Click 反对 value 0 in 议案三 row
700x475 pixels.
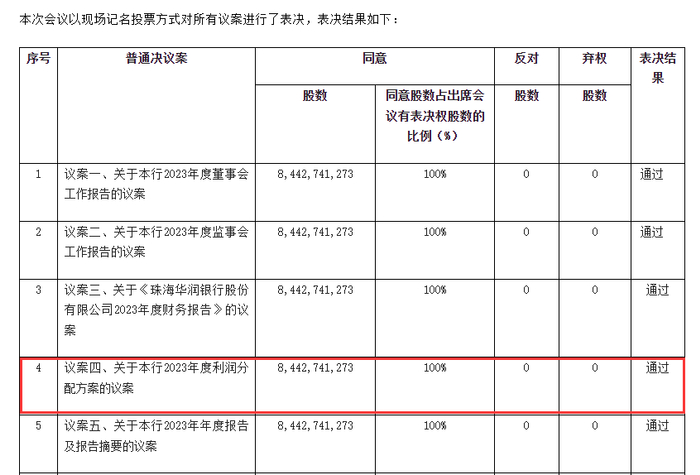[x=526, y=290]
